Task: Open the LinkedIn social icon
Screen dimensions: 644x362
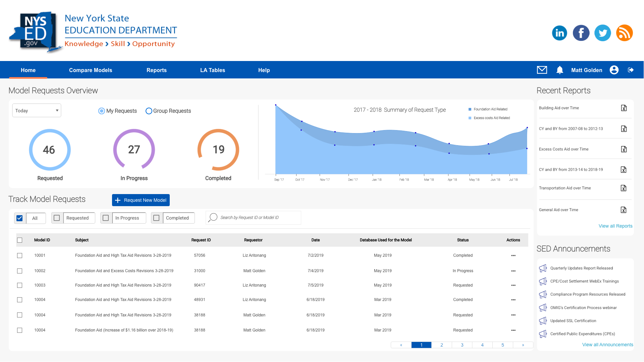Action: [559, 33]
